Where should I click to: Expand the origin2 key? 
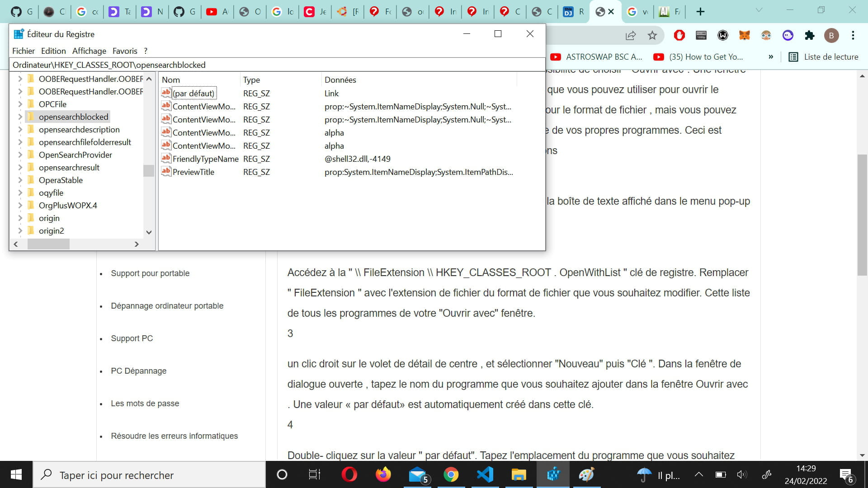[20, 230]
